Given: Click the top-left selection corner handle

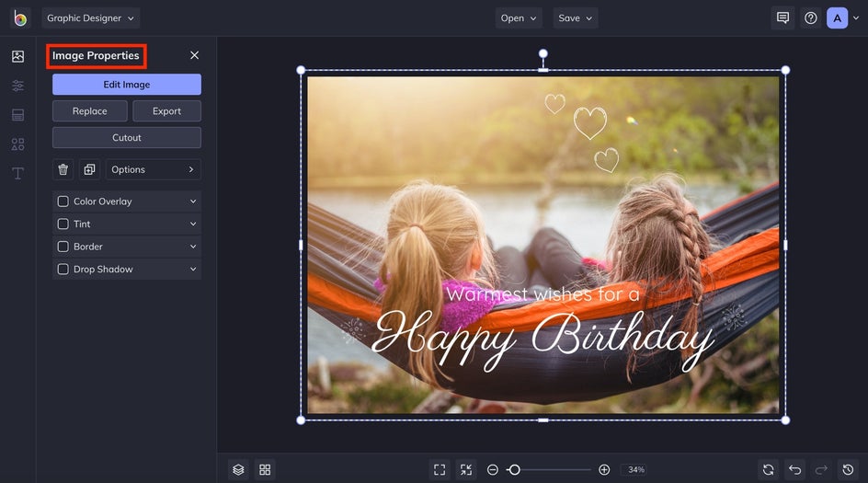Looking at the screenshot, I should click(301, 70).
